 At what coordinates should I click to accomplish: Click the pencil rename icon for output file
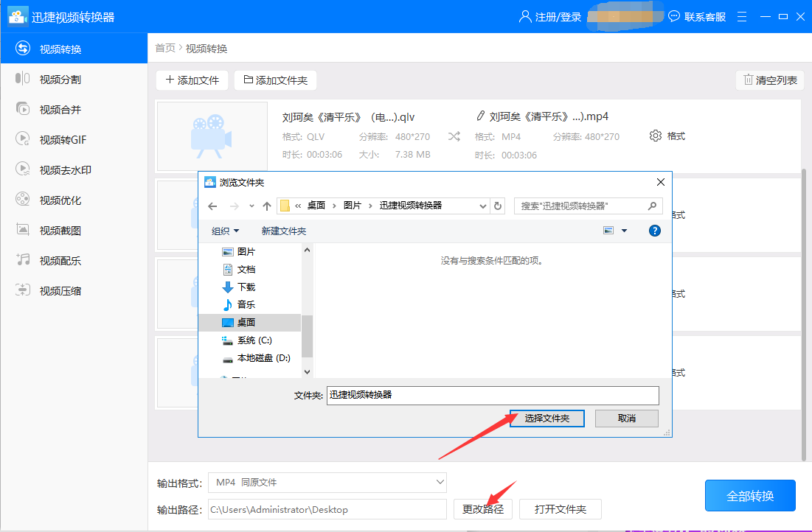pos(481,116)
